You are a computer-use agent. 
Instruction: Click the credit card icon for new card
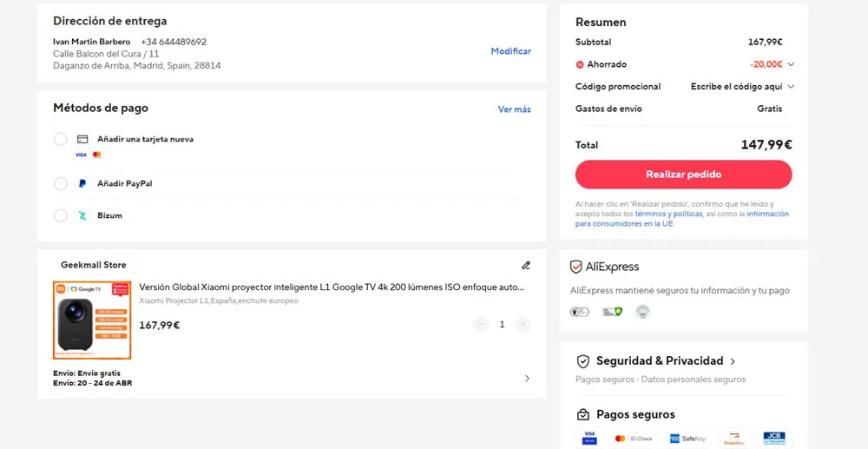click(x=82, y=139)
